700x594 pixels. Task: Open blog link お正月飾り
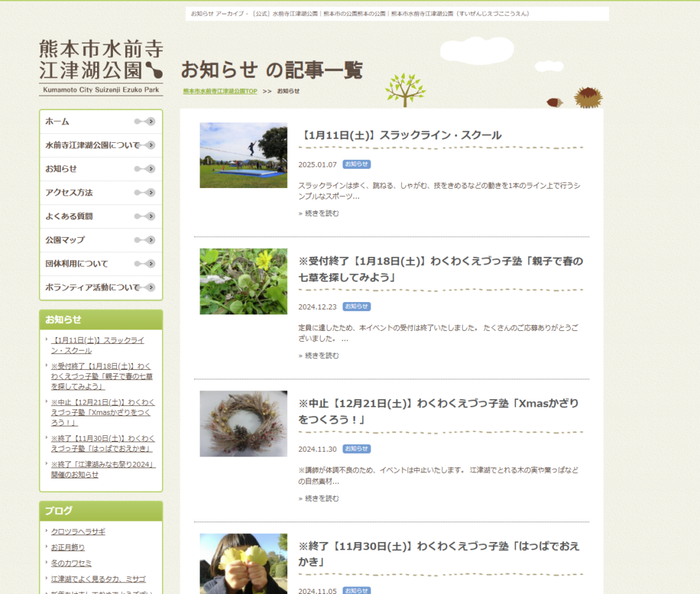pyautogui.click(x=68, y=547)
